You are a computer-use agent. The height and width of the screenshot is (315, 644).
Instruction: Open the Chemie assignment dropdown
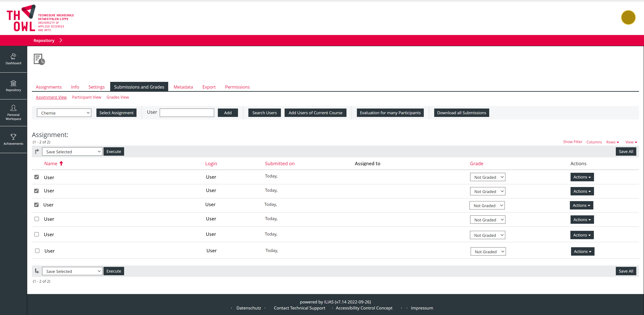click(64, 113)
